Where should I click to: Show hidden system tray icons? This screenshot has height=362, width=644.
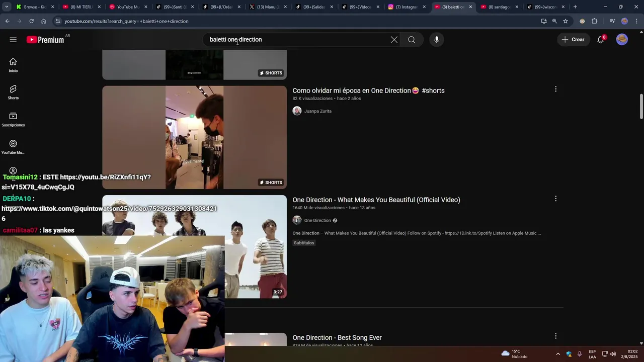(x=557, y=354)
